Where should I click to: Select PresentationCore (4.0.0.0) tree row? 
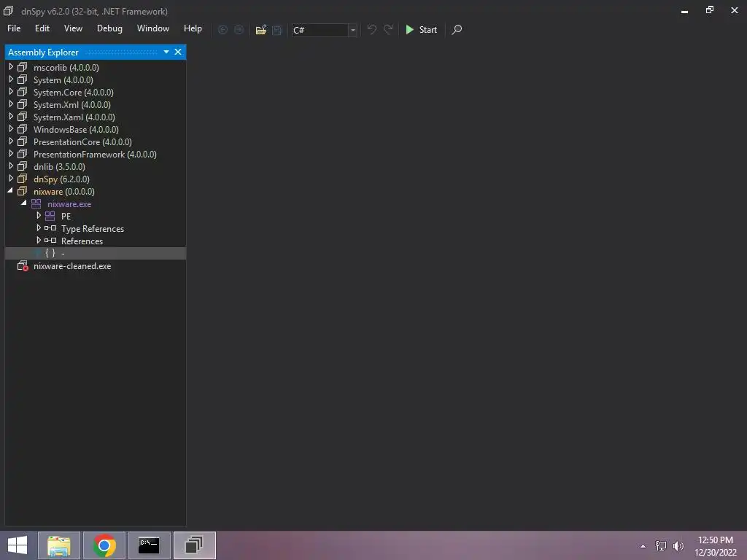point(96,142)
